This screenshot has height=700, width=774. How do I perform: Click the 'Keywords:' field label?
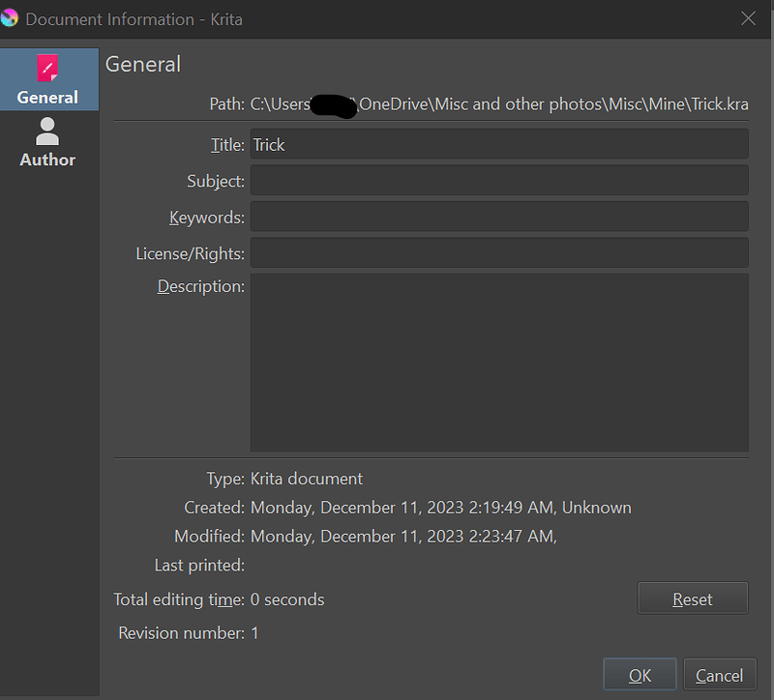coord(207,218)
